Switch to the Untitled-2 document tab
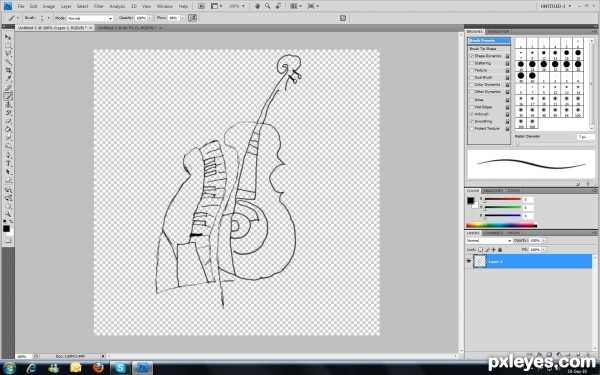Image resolution: width=600 pixels, height=375 pixels. pyautogui.click(x=129, y=28)
